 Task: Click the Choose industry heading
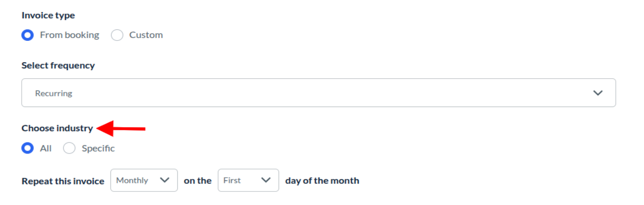pos(57,128)
